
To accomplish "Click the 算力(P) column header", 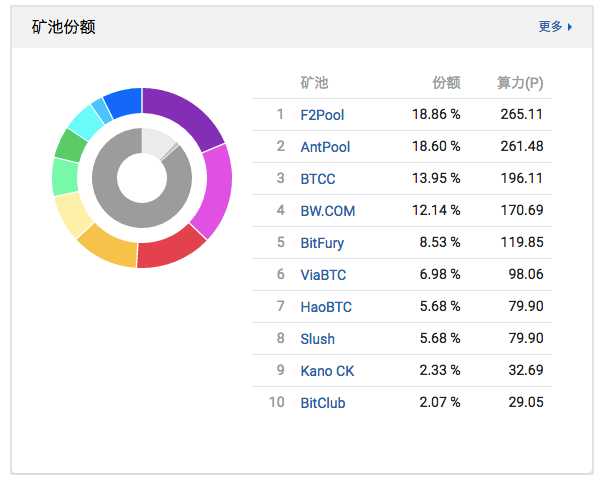I will click(x=520, y=83).
